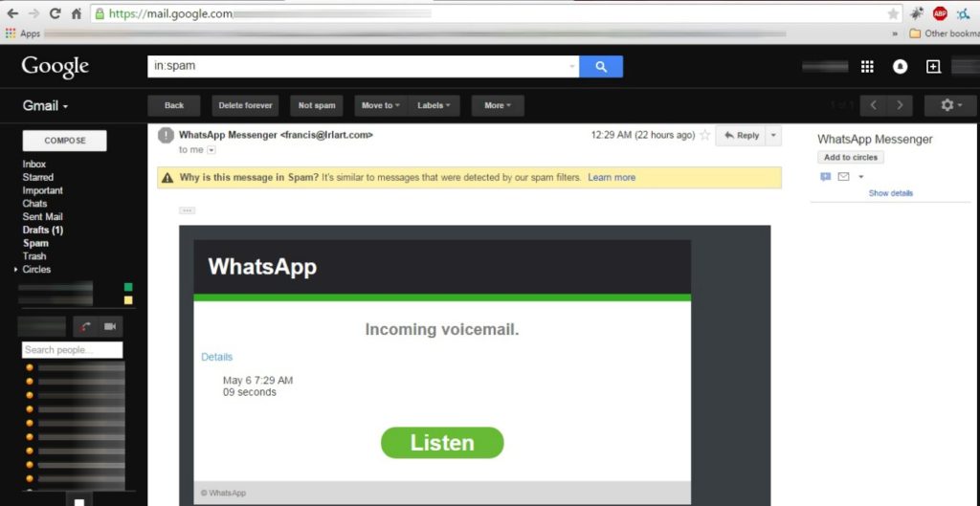Viewport: 980px width, 506px height.
Task: Open the Starred folder
Action: [38, 177]
